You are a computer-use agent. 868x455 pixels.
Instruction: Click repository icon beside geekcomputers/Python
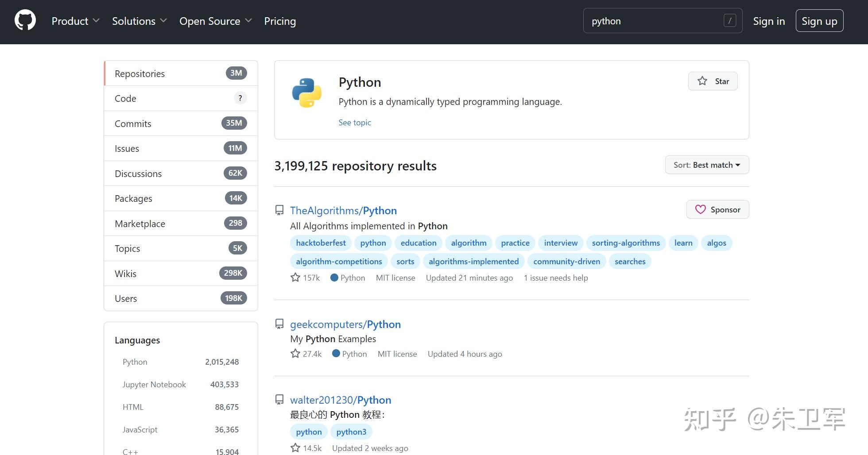click(279, 324)
